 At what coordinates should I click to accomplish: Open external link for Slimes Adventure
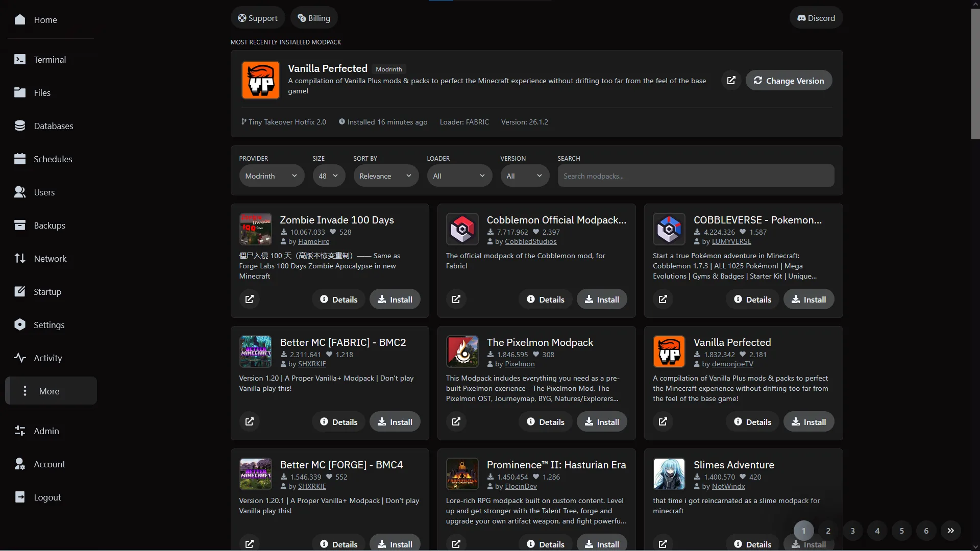663,544
